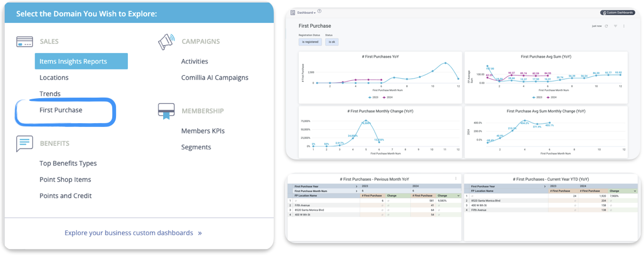
Task: Open three-dot menu of Previous Month YoY table
Action: click(x=455, y=178)
